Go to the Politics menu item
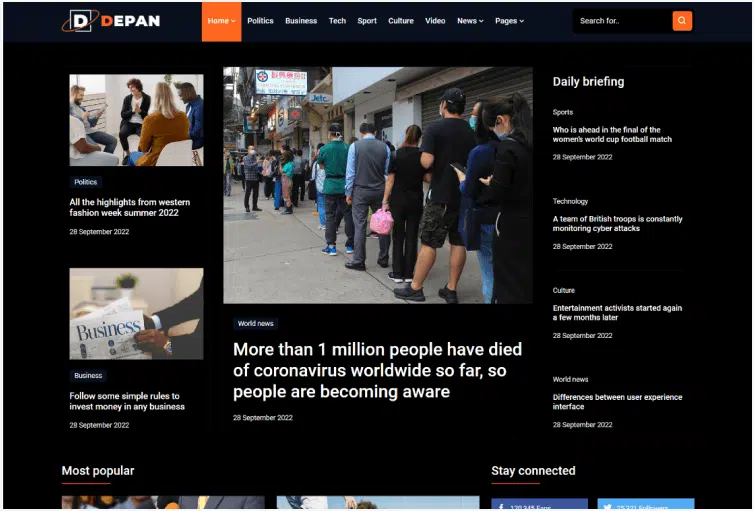This screenshot has height=511, width=754. [x=260, y=21]
